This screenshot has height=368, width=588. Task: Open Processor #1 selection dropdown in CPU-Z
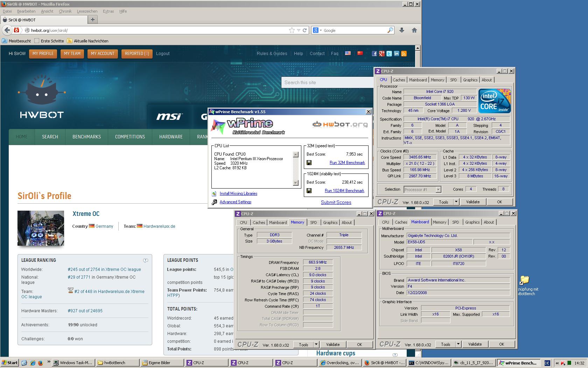[438, 190]
